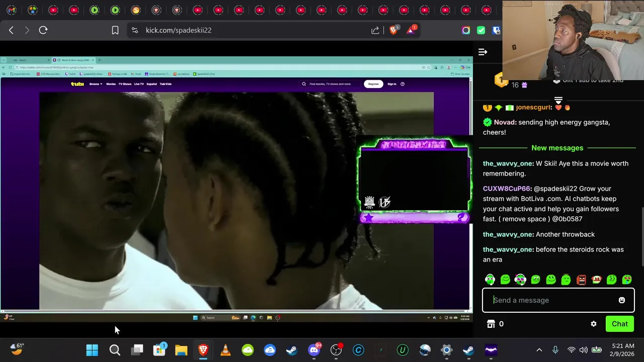Open the Kick channel shop icon

click(491, 324)
